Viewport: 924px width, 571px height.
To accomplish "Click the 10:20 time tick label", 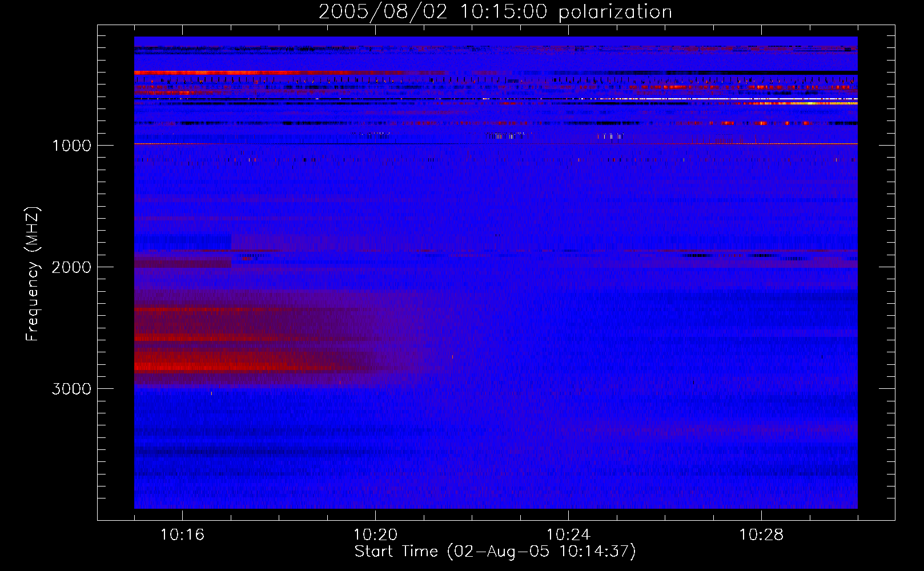I will [x=375, y=535].
